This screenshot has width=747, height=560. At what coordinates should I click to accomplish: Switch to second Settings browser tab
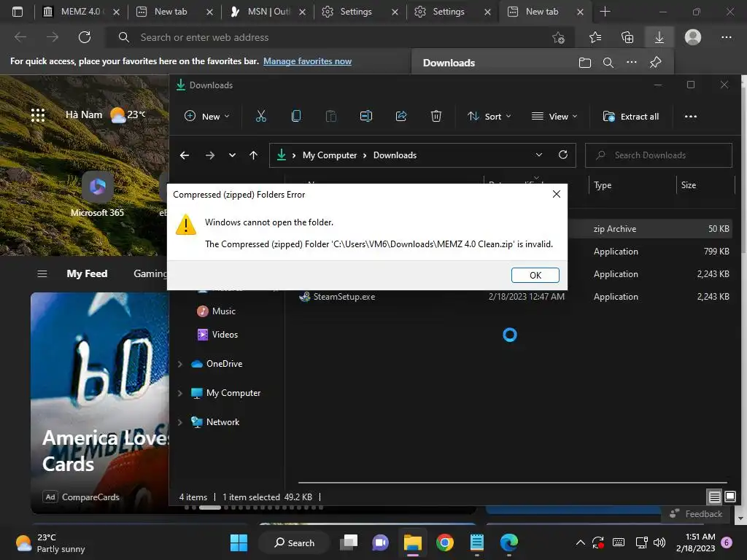click(x=448, y=12)
